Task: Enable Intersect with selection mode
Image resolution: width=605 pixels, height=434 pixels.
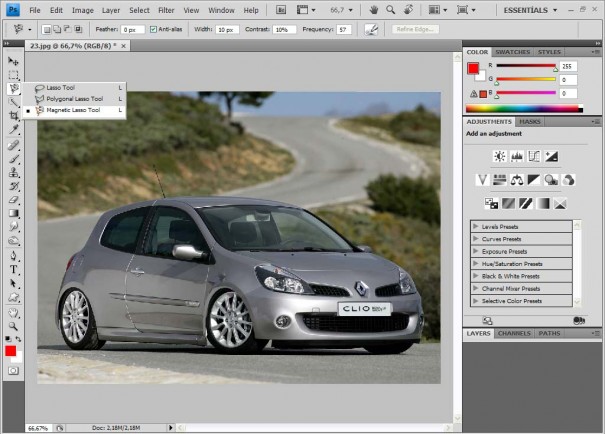Action: coord(78,29)
